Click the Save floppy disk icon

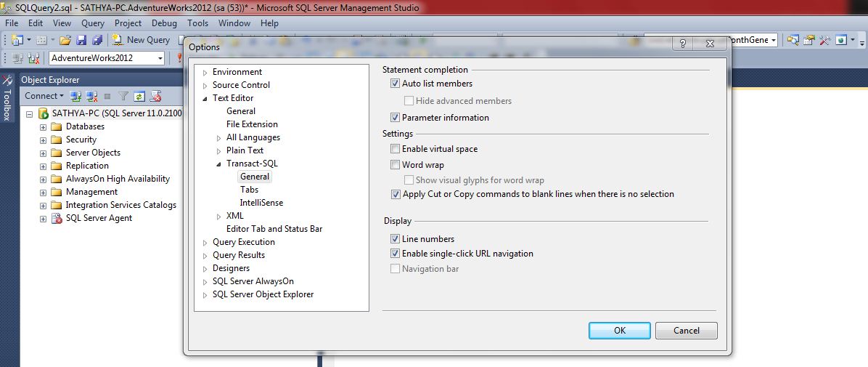point(81,40)
